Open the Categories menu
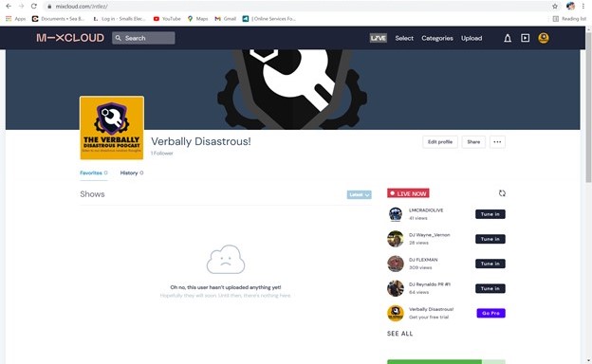The image size is (592, 364). 437,38
